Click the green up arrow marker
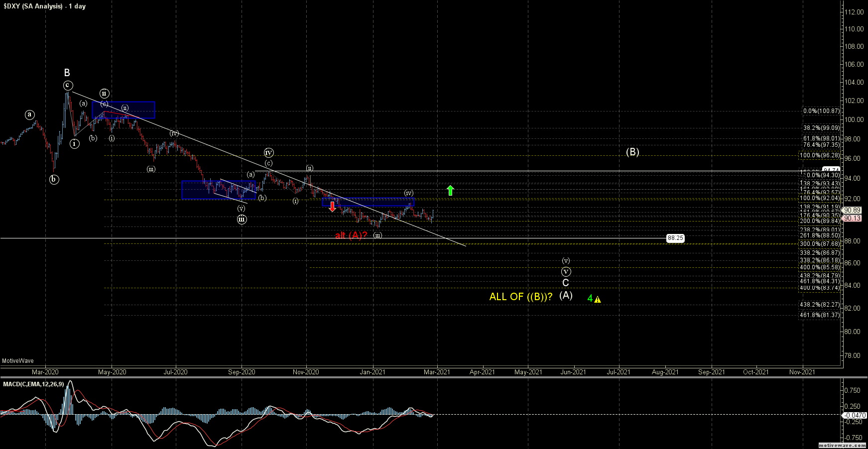The height and width of the screenshot is (449, 868). tap(450, 190)
